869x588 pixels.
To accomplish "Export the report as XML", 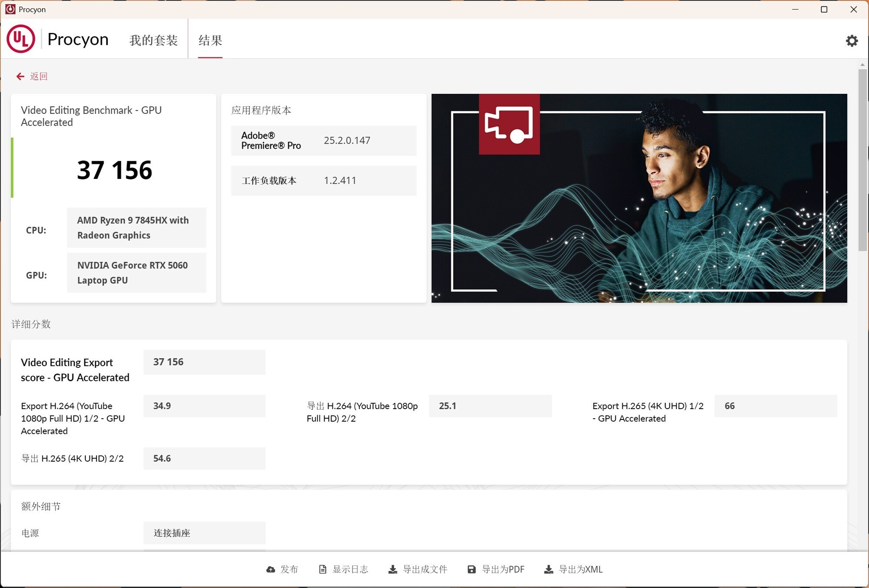I will pyautogui.click(x=581, y=569).
